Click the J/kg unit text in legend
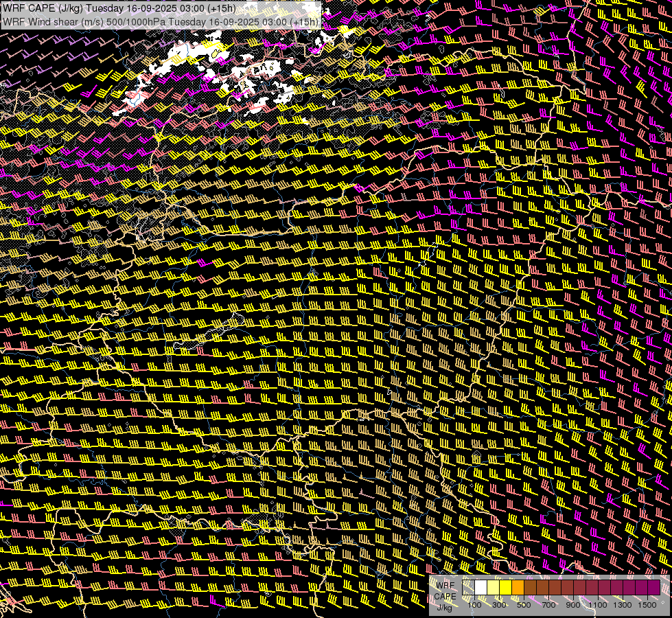This screenshot has width=672, height=618. coord(445,607)
